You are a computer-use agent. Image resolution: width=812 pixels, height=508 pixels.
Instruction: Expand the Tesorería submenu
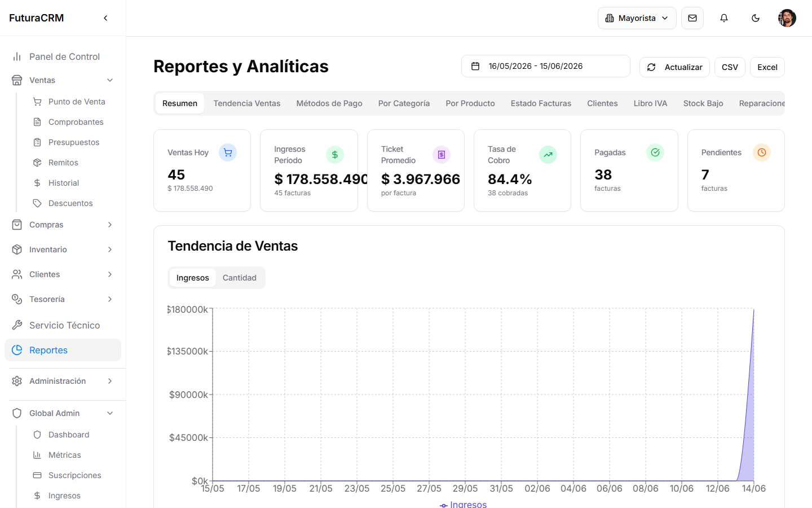(110, 299)
